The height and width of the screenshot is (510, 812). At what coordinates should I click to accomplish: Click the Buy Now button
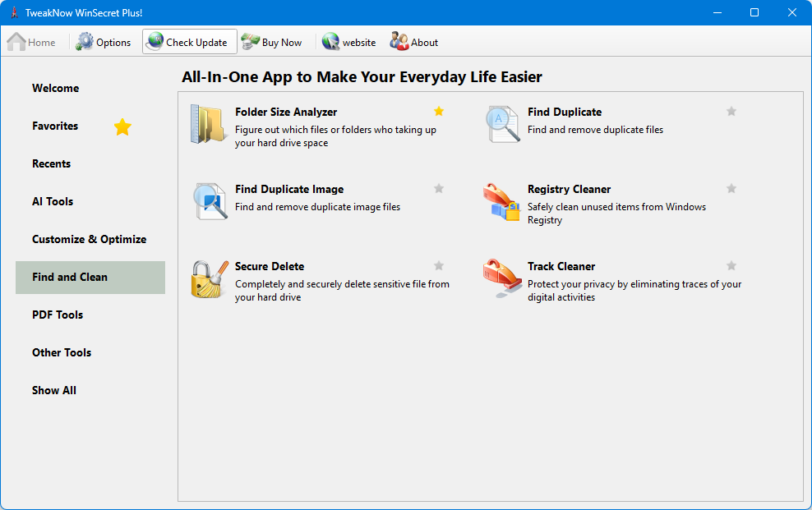pyautogui.click(x=272, y=42)
